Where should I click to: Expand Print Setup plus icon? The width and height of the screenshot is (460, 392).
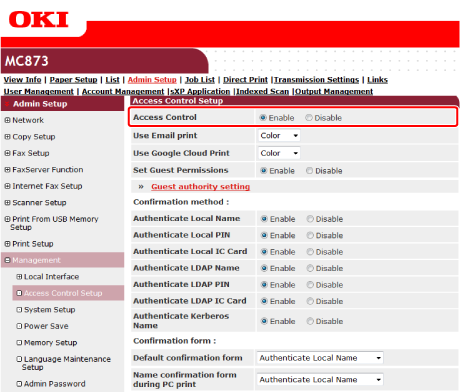pyautogui.click(x=7, y=244)
